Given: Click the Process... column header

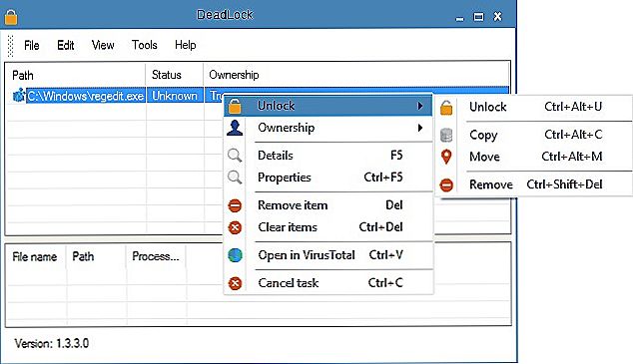Looking at the screenshot, I should point(156,256).
